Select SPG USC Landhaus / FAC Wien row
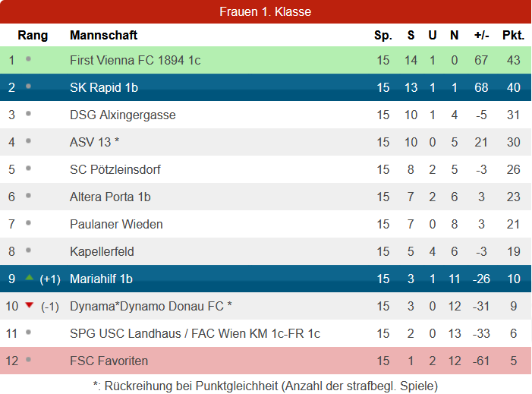The width and height of the screenshot is (532, 394). [266, 333]
